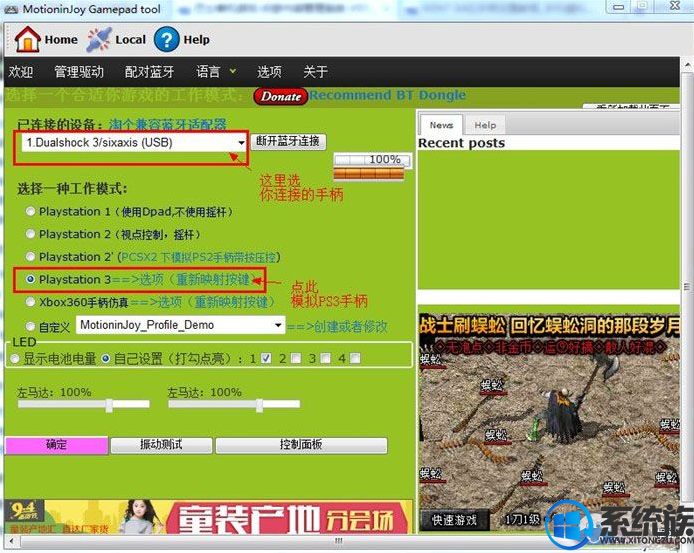Open the 控制面板 button
The image size is (694, 553).
pyautogui.click(x=301, y=445)
